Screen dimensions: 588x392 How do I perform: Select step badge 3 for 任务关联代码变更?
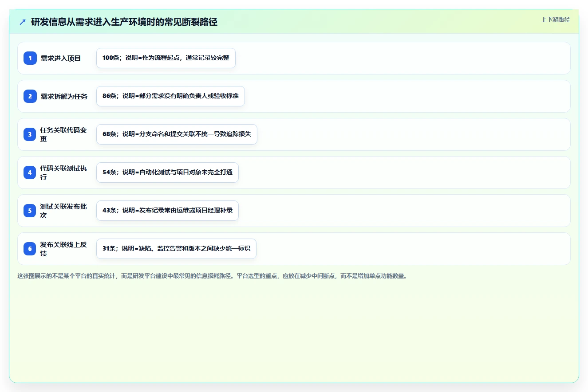click(30, 134)
